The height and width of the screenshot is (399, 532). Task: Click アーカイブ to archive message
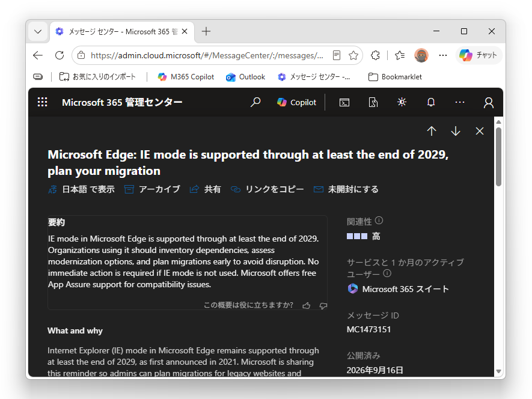pyautogui.click(x=152, y=189)
